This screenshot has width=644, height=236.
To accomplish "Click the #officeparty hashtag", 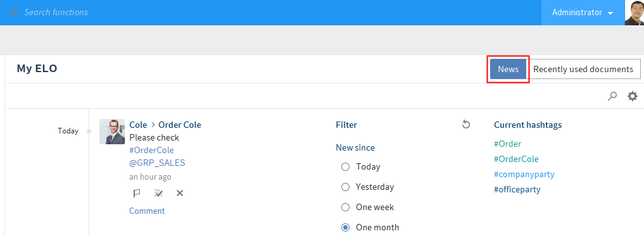I will pyautogui.click(x=517, y=190).
